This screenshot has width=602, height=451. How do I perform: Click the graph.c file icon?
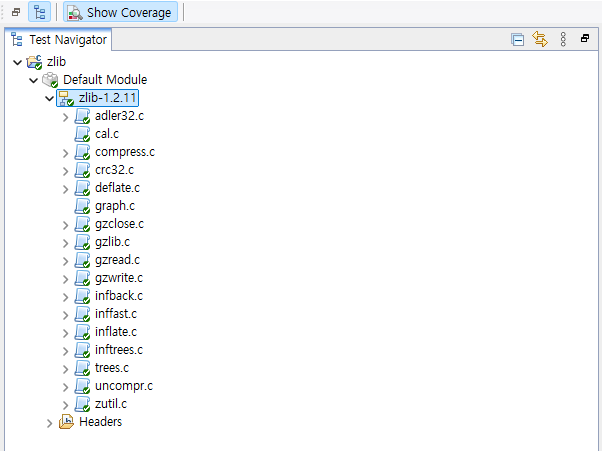tap(83, 207)
